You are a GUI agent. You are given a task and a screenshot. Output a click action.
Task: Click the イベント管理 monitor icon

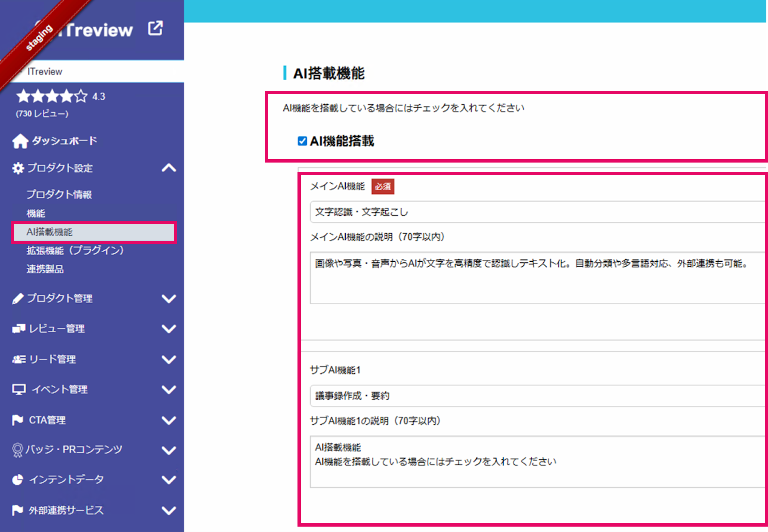(19, 389)
